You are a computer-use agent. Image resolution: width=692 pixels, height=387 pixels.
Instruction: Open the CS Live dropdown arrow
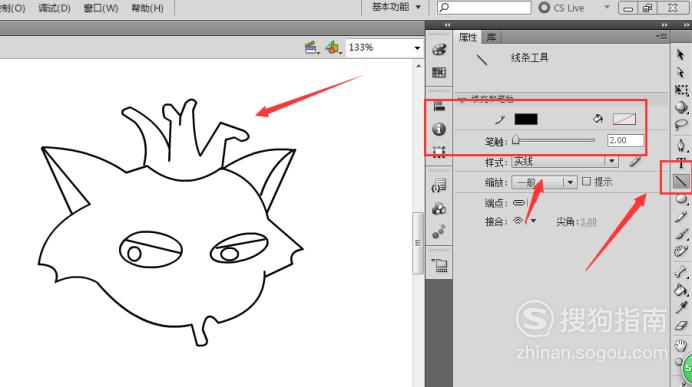coord(607,8)
